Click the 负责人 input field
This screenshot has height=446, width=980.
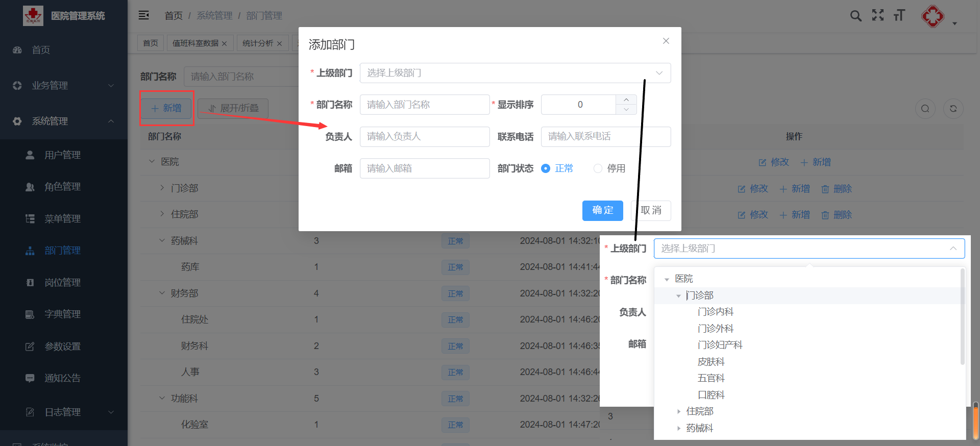425,137
